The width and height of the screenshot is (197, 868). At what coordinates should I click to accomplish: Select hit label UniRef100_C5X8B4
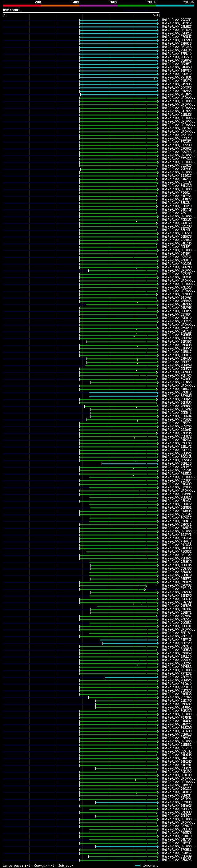(x=177, y=481)
